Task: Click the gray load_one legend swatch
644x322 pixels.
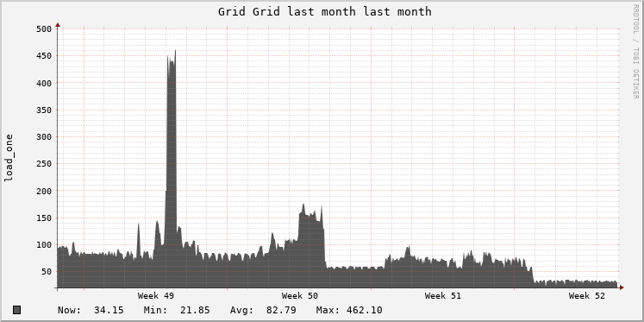Action: (x=17, y=310)
